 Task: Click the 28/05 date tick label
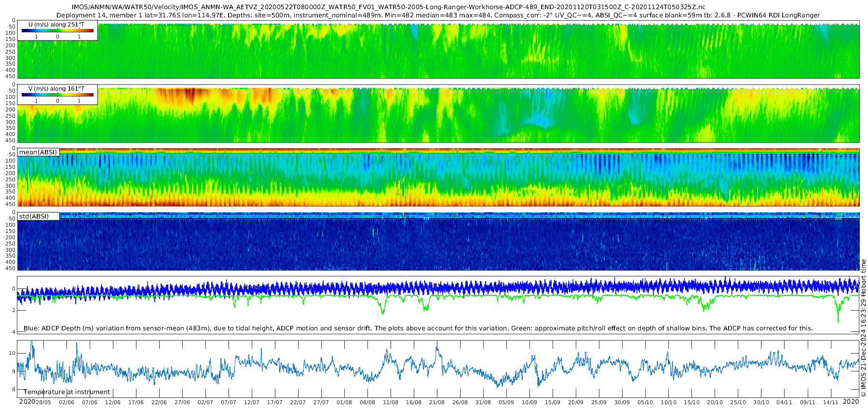tap(43, 403)
